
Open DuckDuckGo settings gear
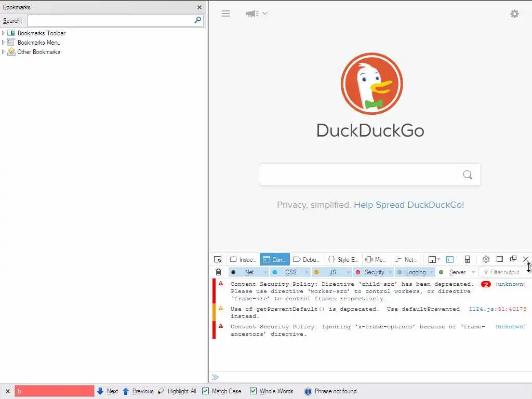[514, 14]
